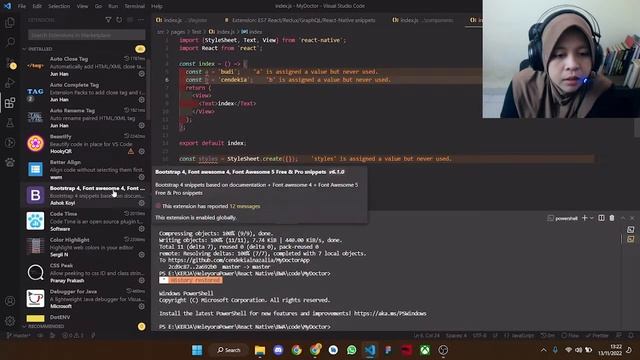Click master branch in status bar
This screenshot has width=640, height=360.
pos(19,336)
